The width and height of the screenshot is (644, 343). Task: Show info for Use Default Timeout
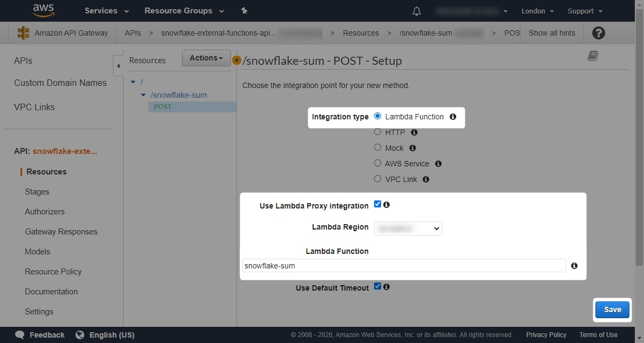[x=387, y=287]
